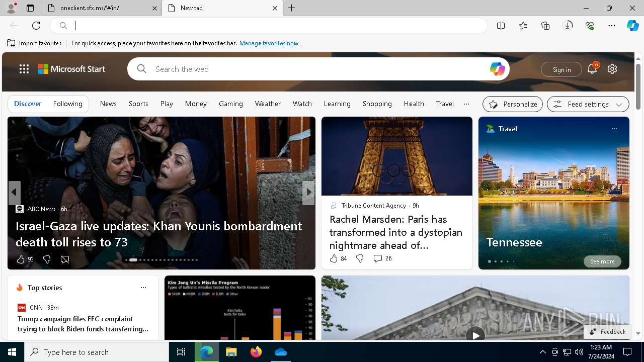The height and width of the screenshot is (362, 644).
Task: Open the tab actions menu icon
Action: (30, 8)
